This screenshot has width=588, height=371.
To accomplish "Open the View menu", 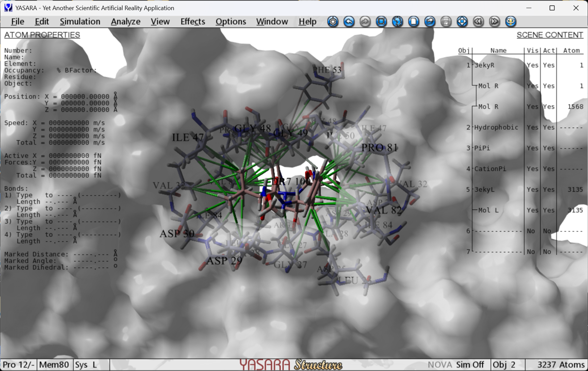I will point(160,22).
